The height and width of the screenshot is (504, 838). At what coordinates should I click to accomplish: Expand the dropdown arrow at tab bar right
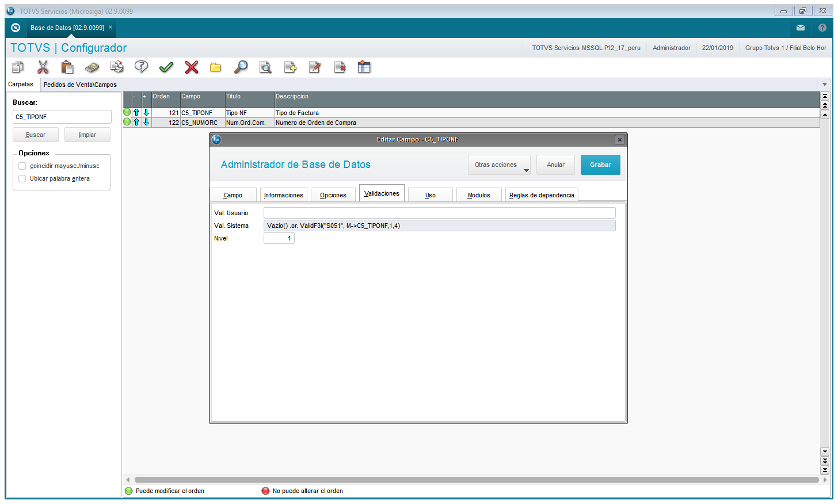pos(825,85)
